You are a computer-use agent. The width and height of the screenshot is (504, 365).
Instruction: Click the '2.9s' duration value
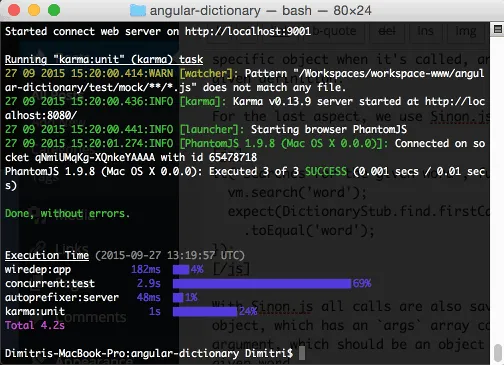click(x=149, y=283)
